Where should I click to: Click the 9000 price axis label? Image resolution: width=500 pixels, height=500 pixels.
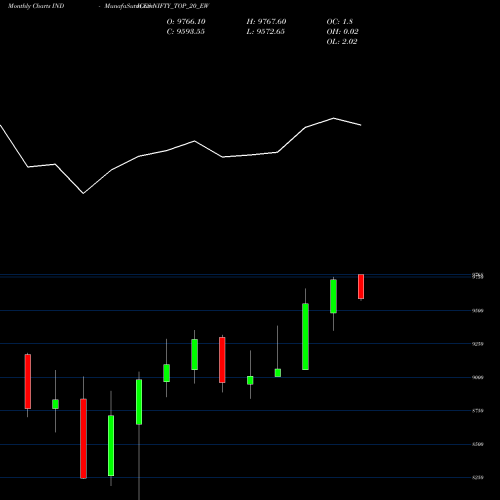point(478,378)
